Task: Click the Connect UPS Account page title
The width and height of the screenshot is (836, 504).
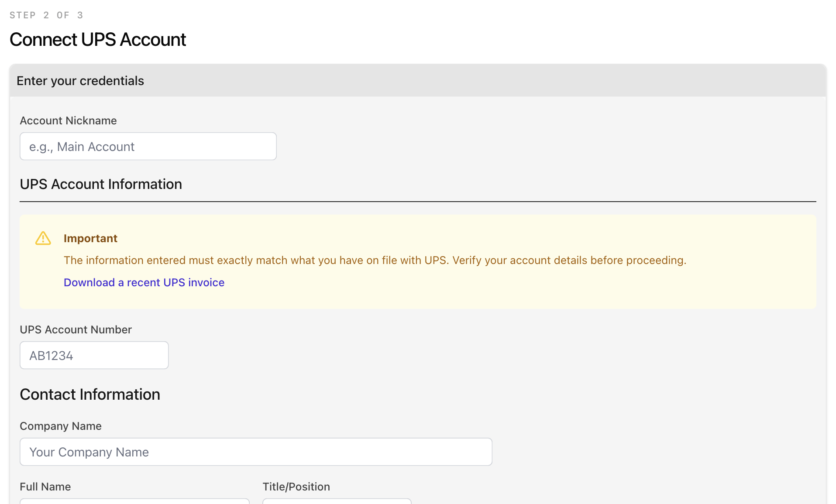Action: [x=98, y=40]
